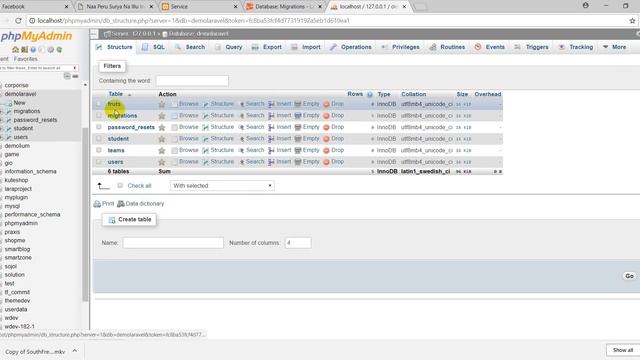The height and width of the screenshot is (360, 640).
Task: Sort by the Table column header
Action: click(x=116, y=94)
